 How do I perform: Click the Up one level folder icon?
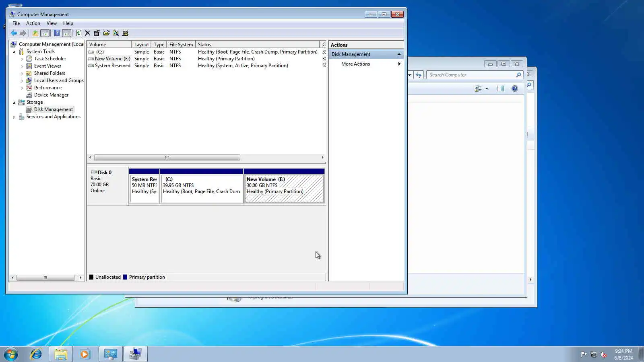point(35,33)
